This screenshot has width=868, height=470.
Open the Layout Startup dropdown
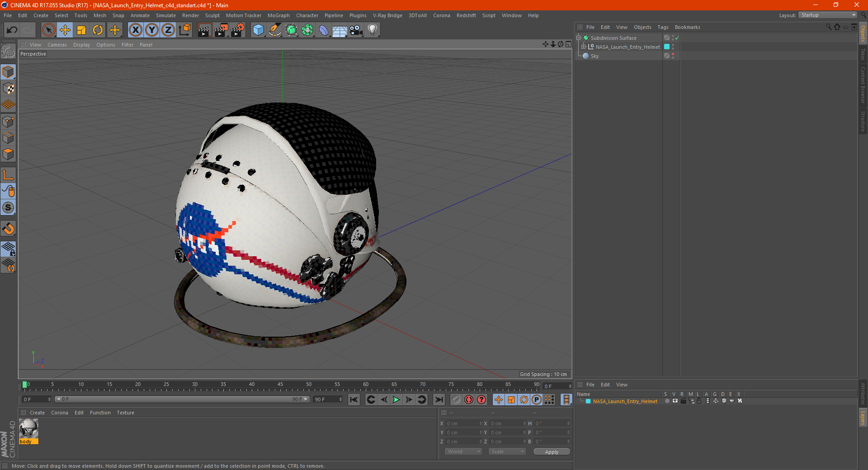click(x=828, y=15)
